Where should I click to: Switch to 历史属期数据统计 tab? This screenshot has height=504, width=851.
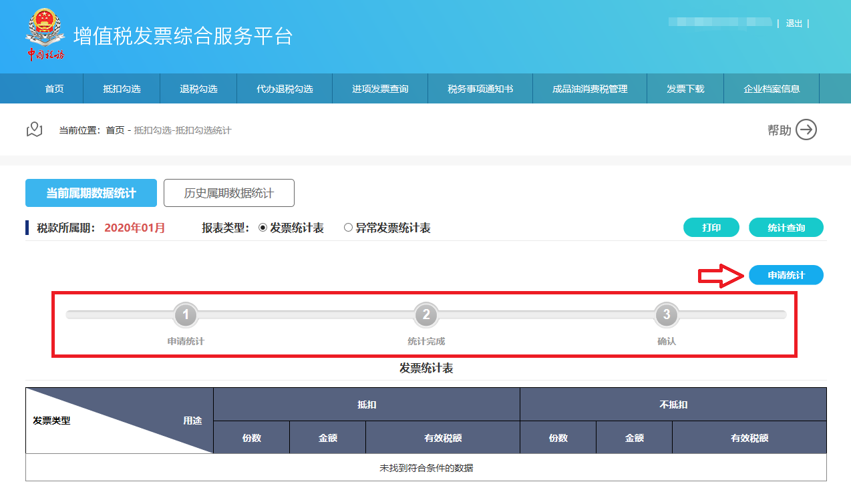(x=228, y=193)
